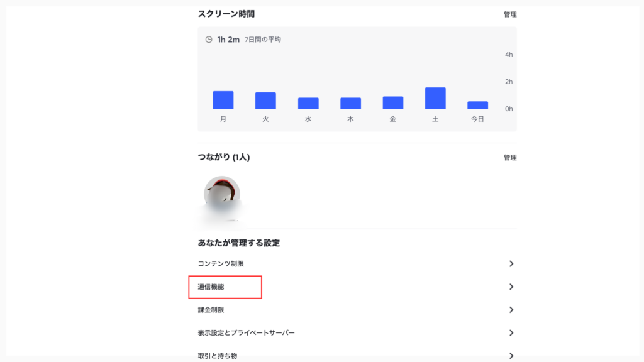Click the clock icon beside 1h 2m
Viewport: 644px width, 362px height.
coord(209,40)
